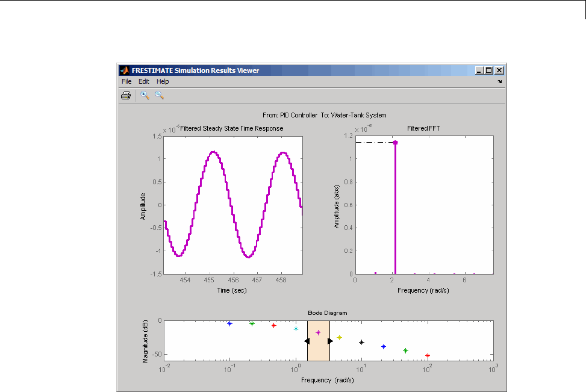
Task: Open the Help menu
Action: (163, 81)
